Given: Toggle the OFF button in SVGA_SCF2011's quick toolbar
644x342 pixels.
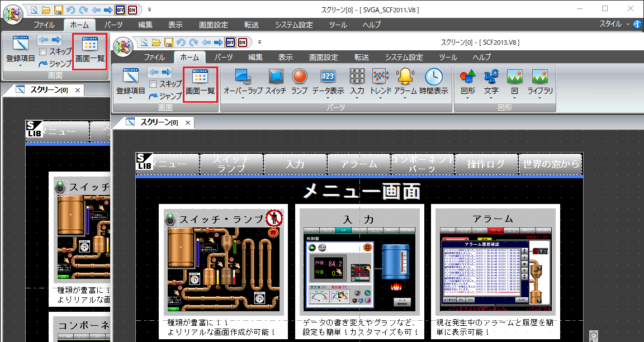Looking at the screenshot, I should (x=120, y=10).
